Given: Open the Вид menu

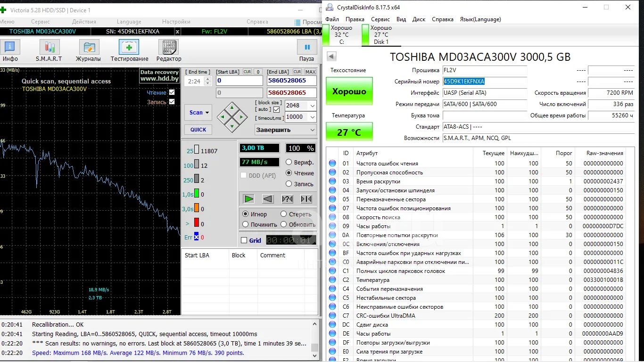Looking at the screenshot, I should 401,19.
